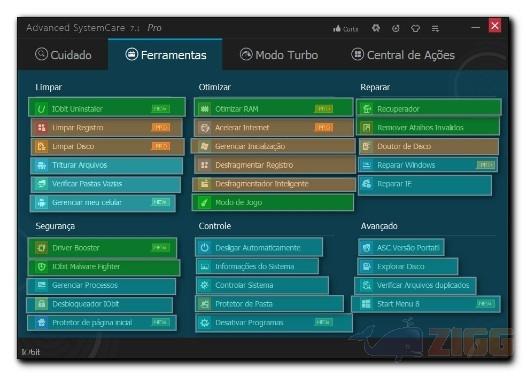Open the skin icon in title bar
527x377 pixels.
tap(415, 28)
